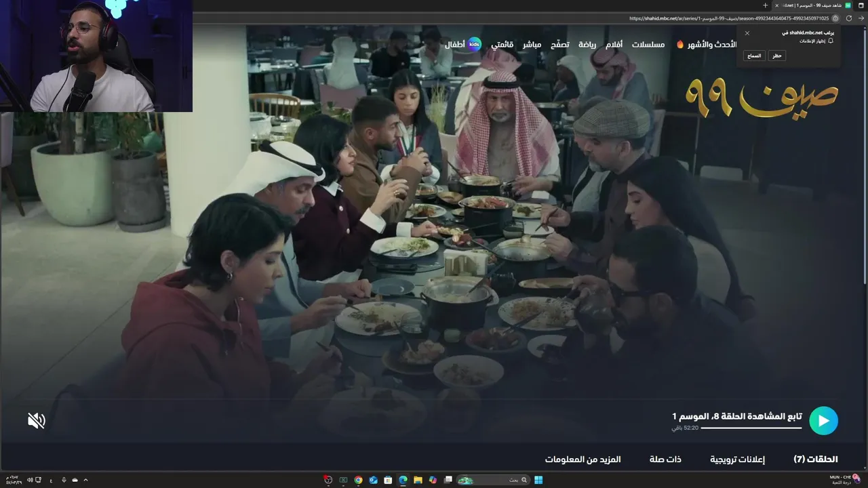Open a new browser tab
The image size is (868, 488).
(x=766, y=5)
